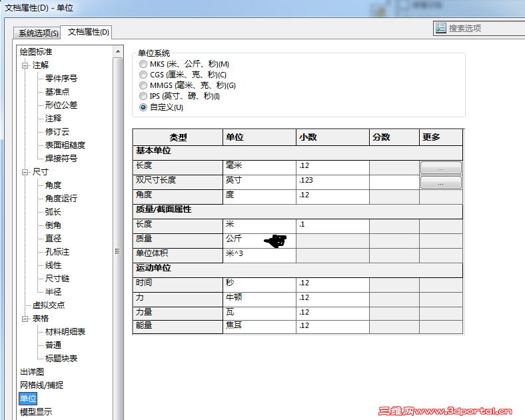525x420 pixels.
Task: Select MMGS (毫米、克、秒) unit system
Action: coord(143,85)
